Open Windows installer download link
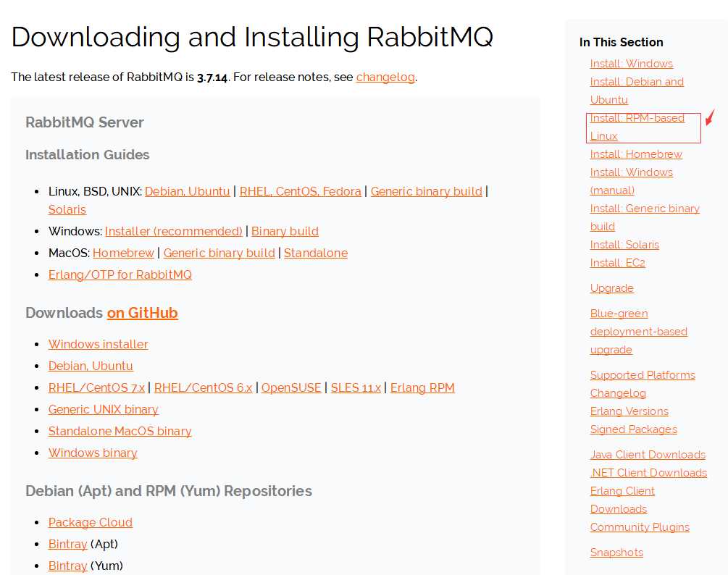The image size is (728, 575). pos(99,345)
